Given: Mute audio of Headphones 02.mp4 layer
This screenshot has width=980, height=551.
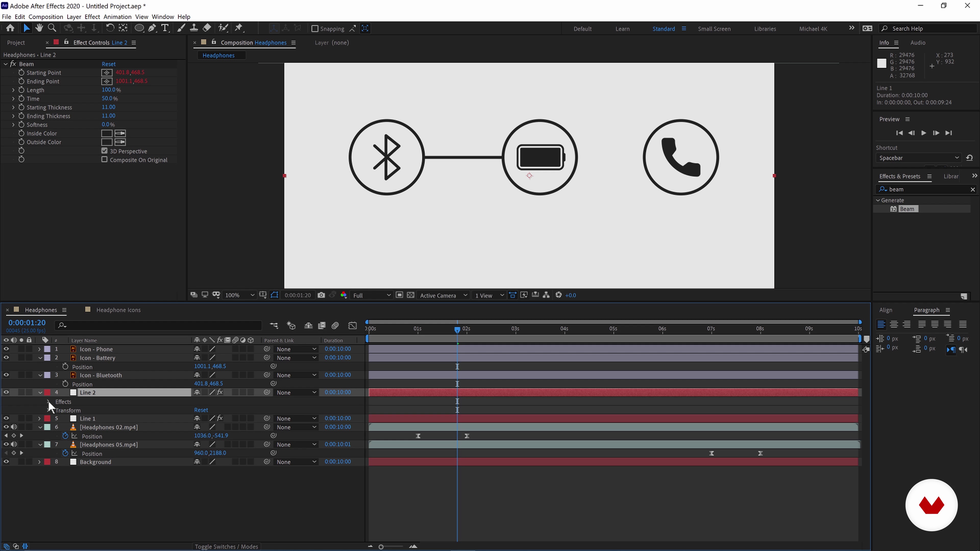Looking at the screenshot, I should pyautogui.click(x=14, y=428).
